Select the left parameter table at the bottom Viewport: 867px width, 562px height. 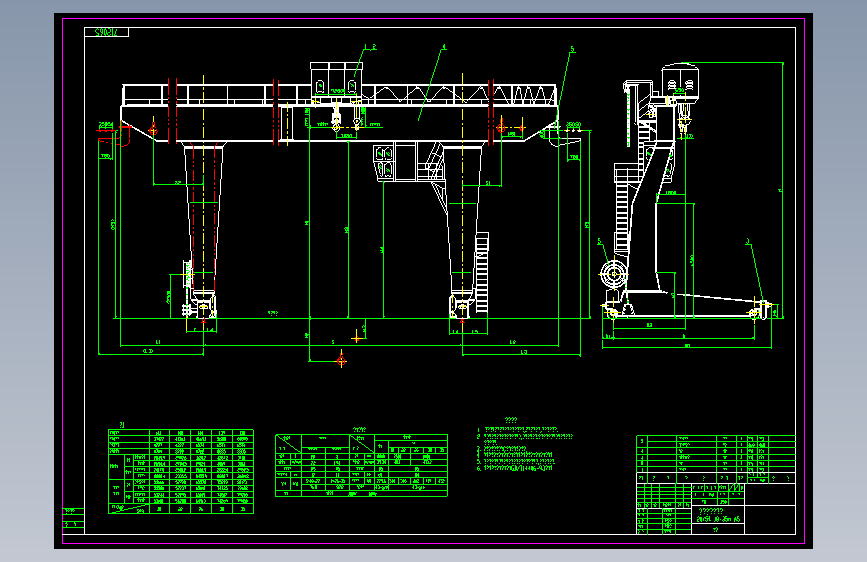181,471
